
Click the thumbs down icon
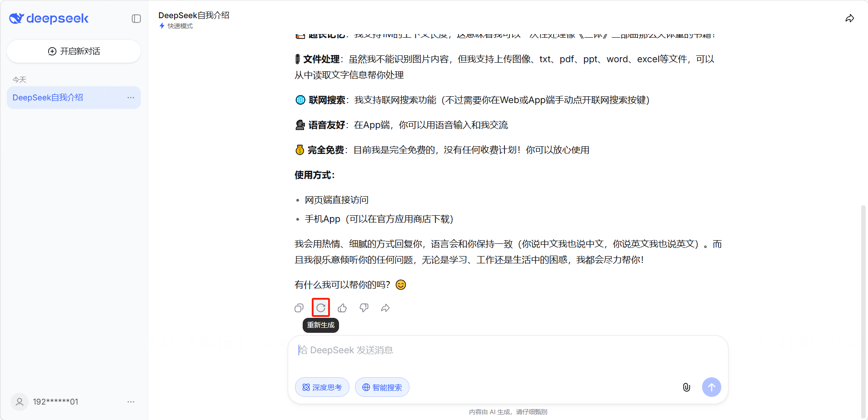tap(364, 308)
